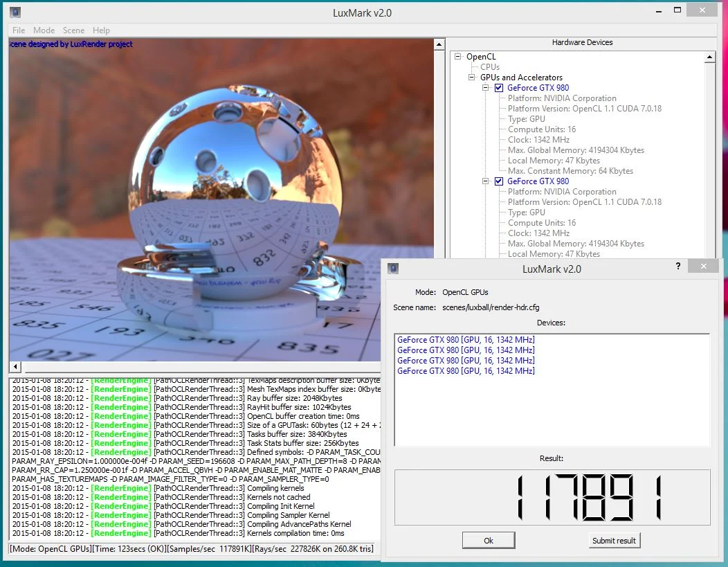The width and height of the screenshot is (728, 567).
Task: Click the Kernels not cached log line
Action: coord(161,497)
